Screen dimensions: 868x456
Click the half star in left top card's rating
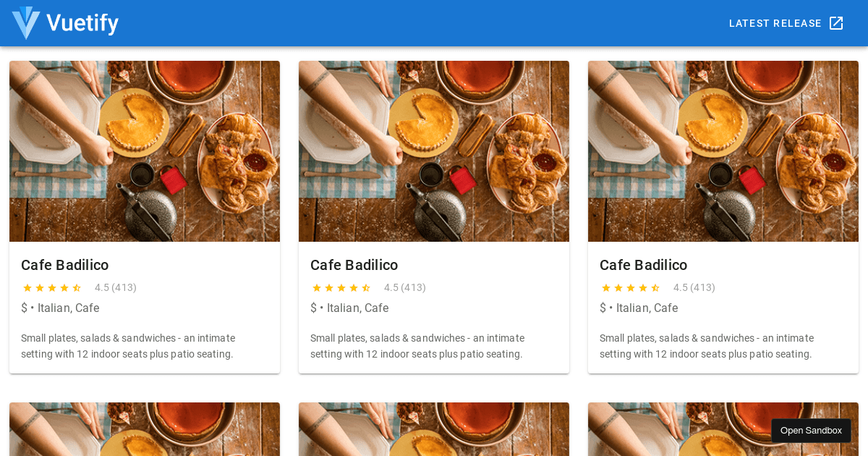pos(77,288)
